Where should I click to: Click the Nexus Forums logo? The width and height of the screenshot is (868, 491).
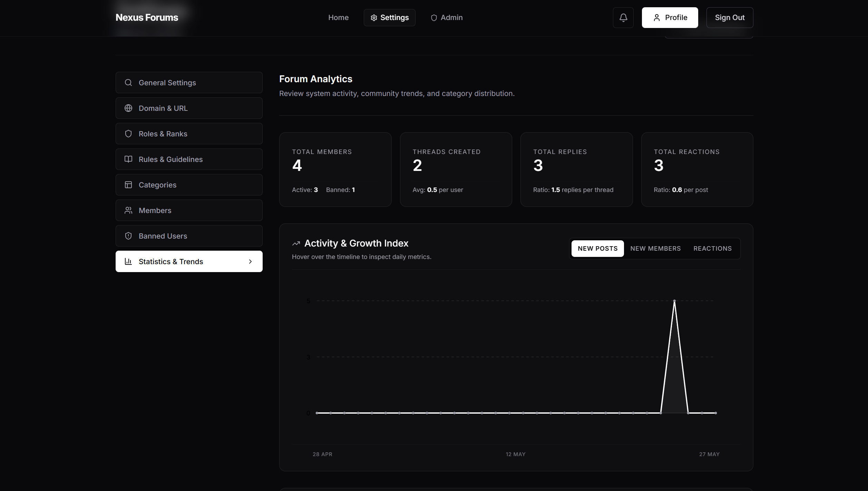pos(147,18)
